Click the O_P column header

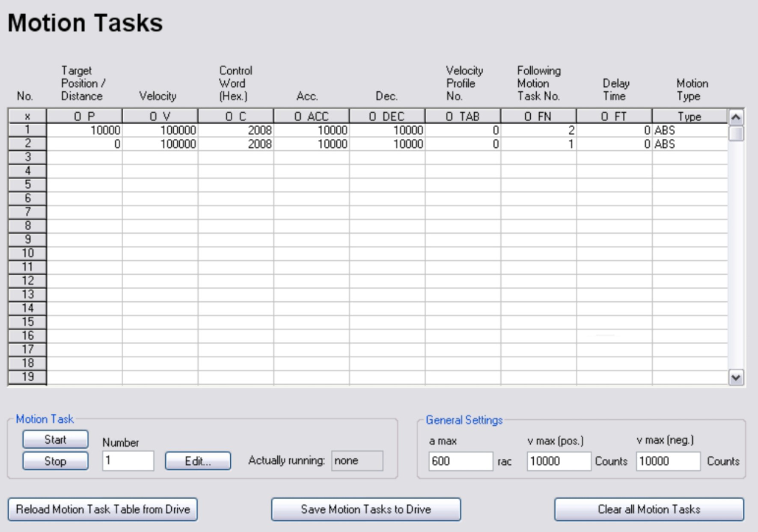click(x=84, y=116)
